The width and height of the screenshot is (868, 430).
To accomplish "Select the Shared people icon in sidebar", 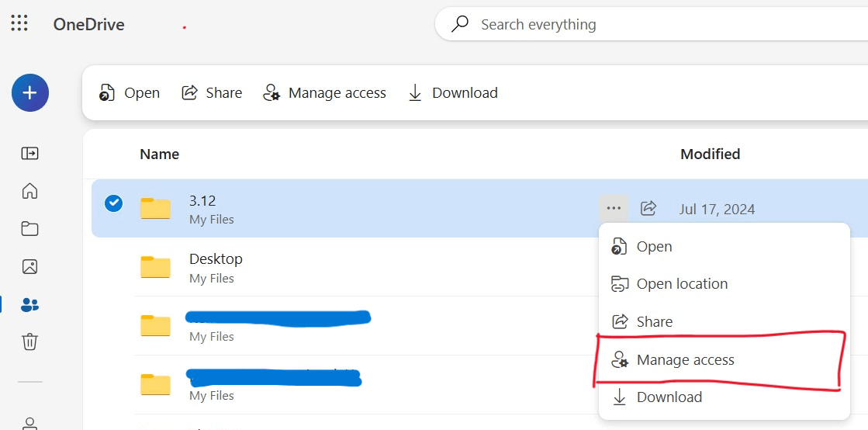I will point(29,304).
